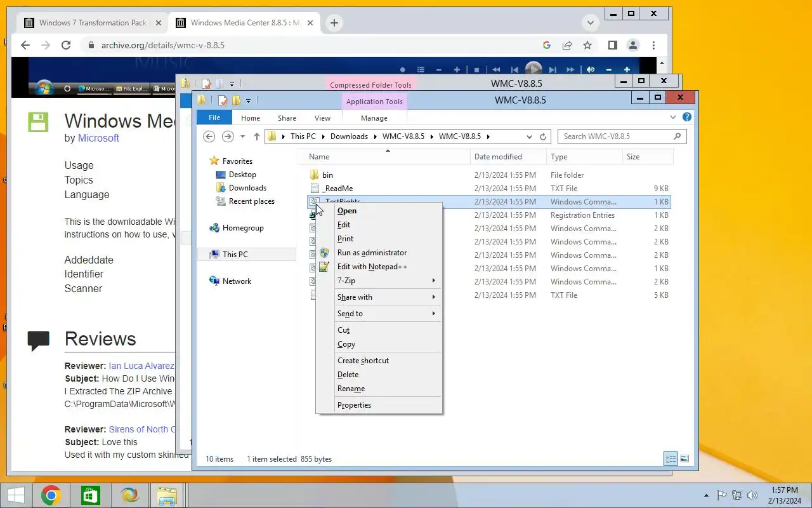The image size is (812, 508).
Task: Open Chrome side panel icon
Action: (x=612, y=45)
